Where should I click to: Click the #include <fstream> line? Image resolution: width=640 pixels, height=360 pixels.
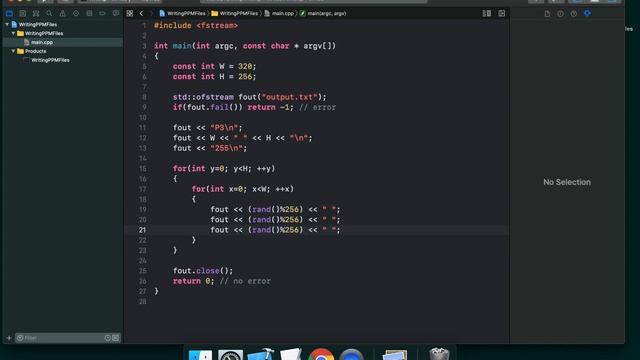[x=196, y=26]
